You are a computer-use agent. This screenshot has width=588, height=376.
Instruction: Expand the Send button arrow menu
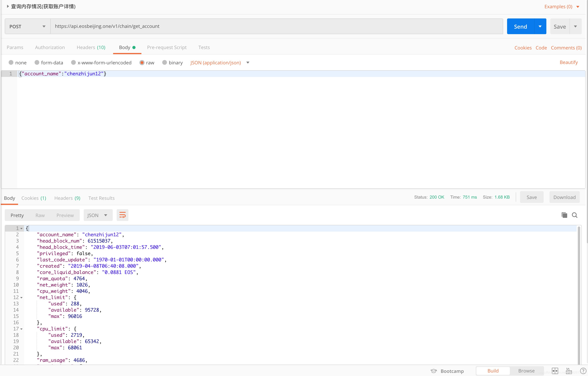[540, 26]
